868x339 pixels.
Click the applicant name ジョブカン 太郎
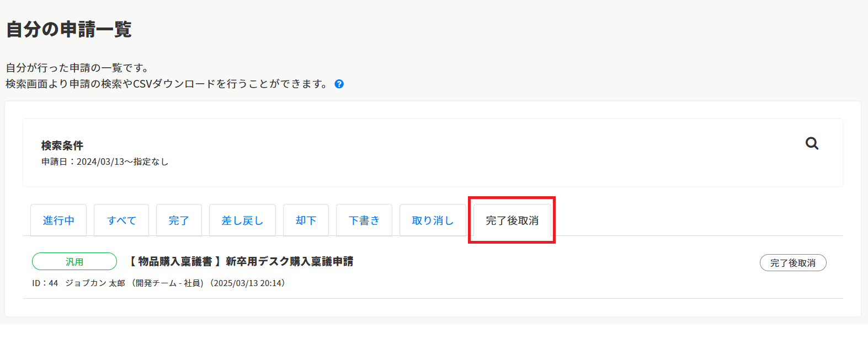pyautogui.click(x=95, y=283)
